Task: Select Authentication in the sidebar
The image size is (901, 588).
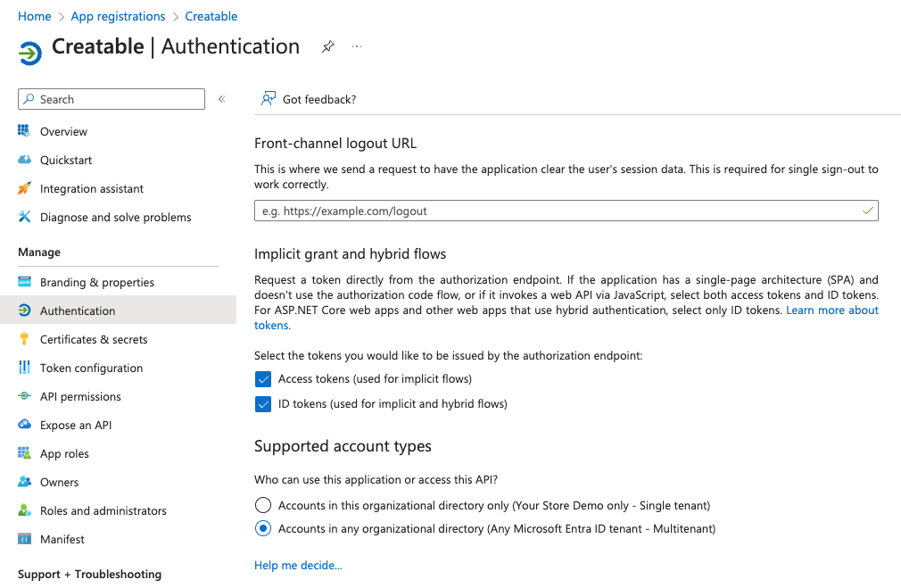Action: (x=118, y=311)
